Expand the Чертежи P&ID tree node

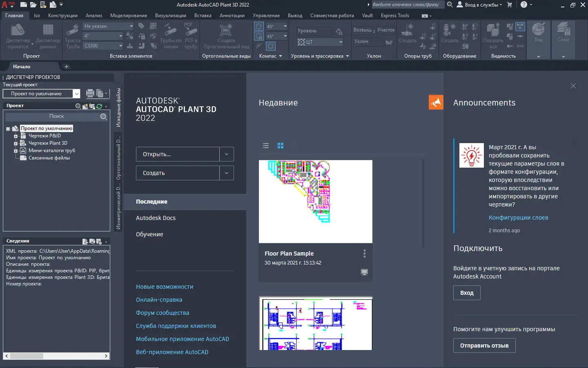coord(16,136)
